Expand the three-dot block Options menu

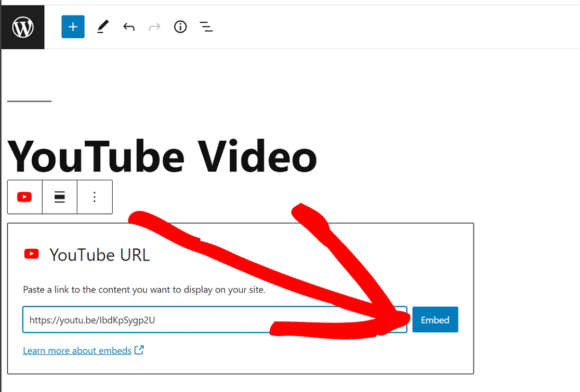tap(94, 197)
